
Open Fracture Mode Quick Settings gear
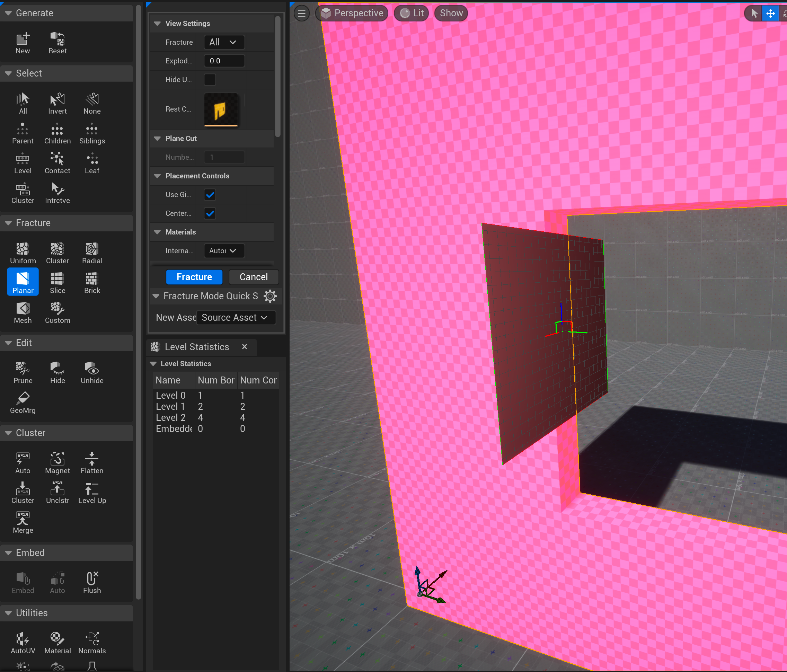(x=270, y=296)
